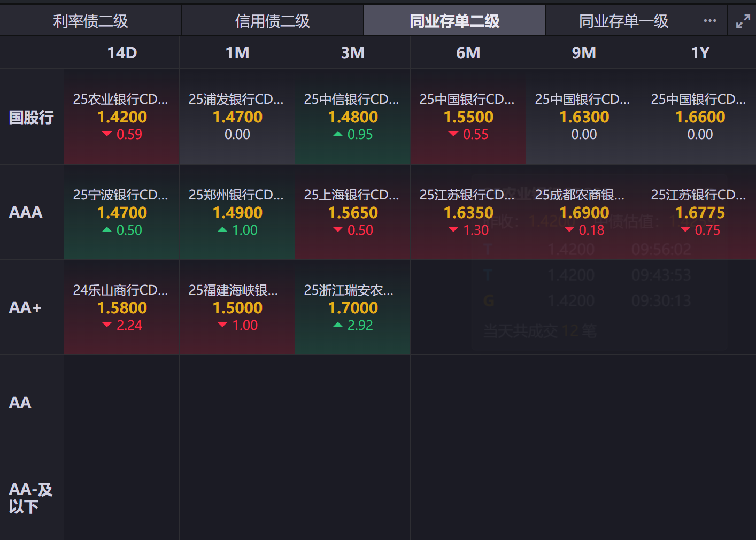Click the 14D column header
The height and width of the screenshot is (540, 756).
(x=122, y=53)
